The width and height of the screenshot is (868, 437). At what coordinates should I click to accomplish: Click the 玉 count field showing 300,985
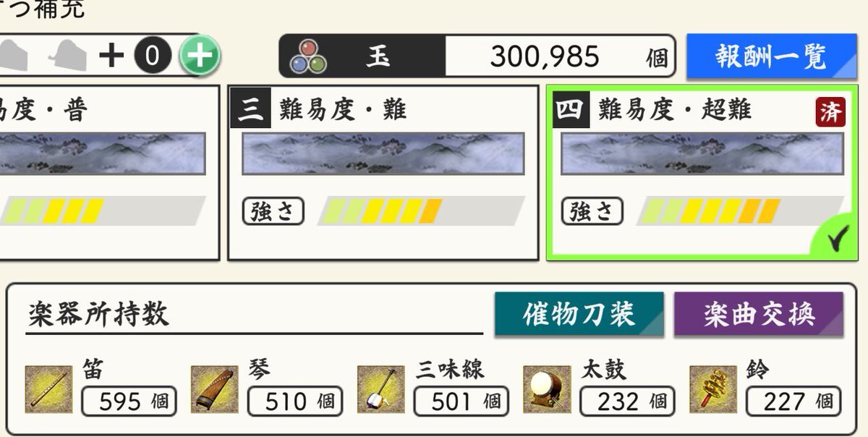(560, 56)
